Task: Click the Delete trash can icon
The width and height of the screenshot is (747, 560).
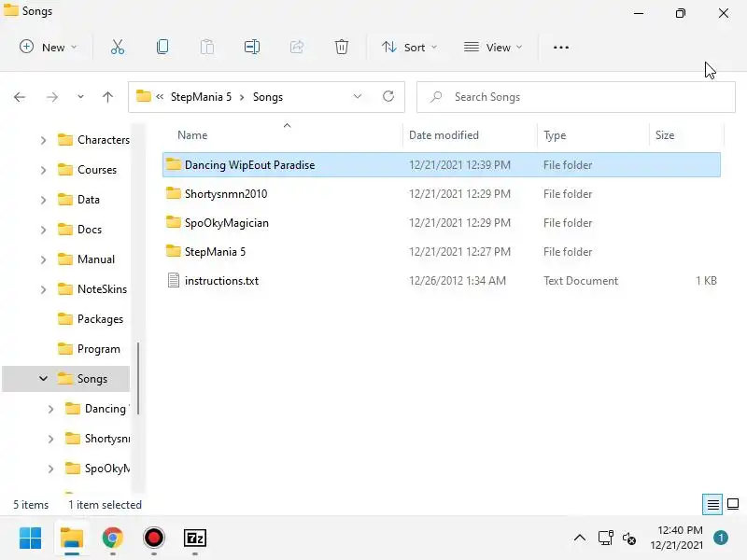Action: (x=341, y=48)
